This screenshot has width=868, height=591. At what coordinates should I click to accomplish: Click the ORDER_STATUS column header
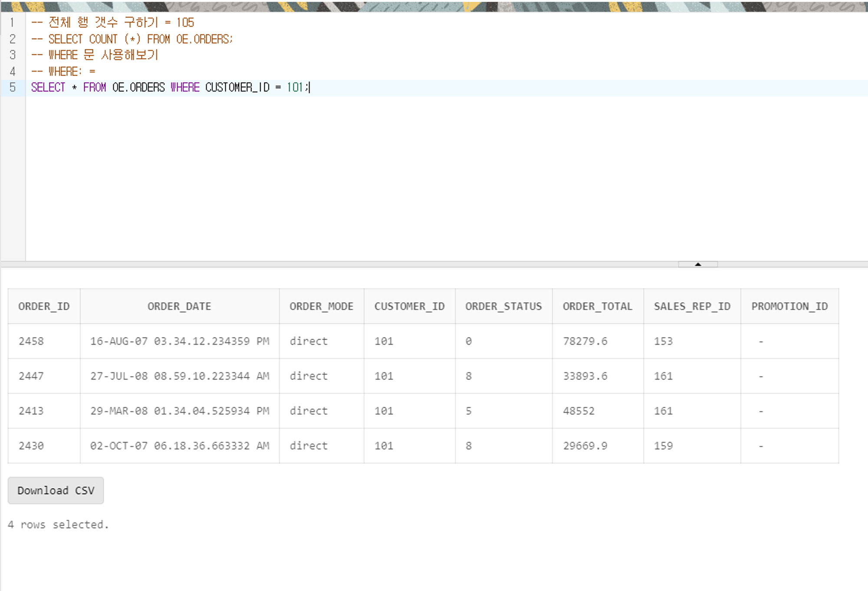[503, 307]
